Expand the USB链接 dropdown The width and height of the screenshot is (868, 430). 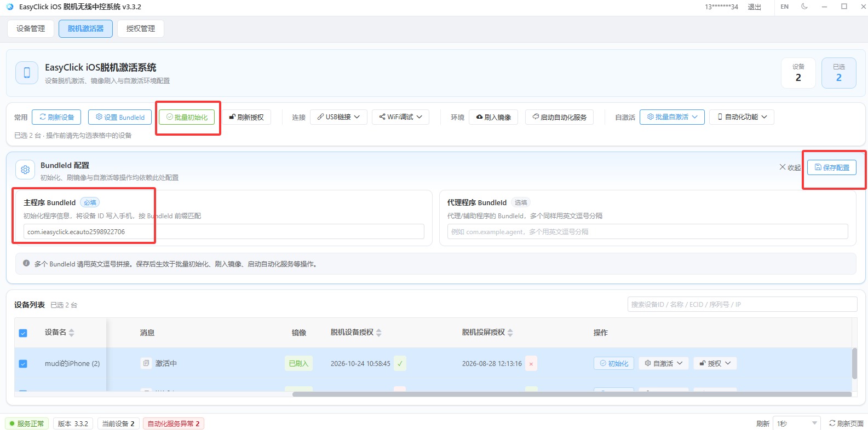[x=338, y=117]
